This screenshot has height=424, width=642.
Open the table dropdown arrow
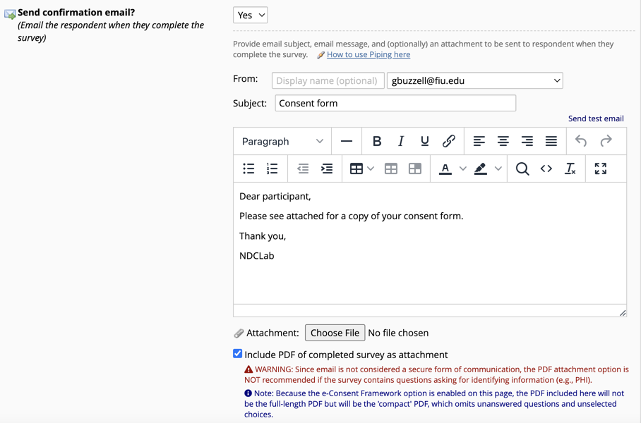point(371,169)
